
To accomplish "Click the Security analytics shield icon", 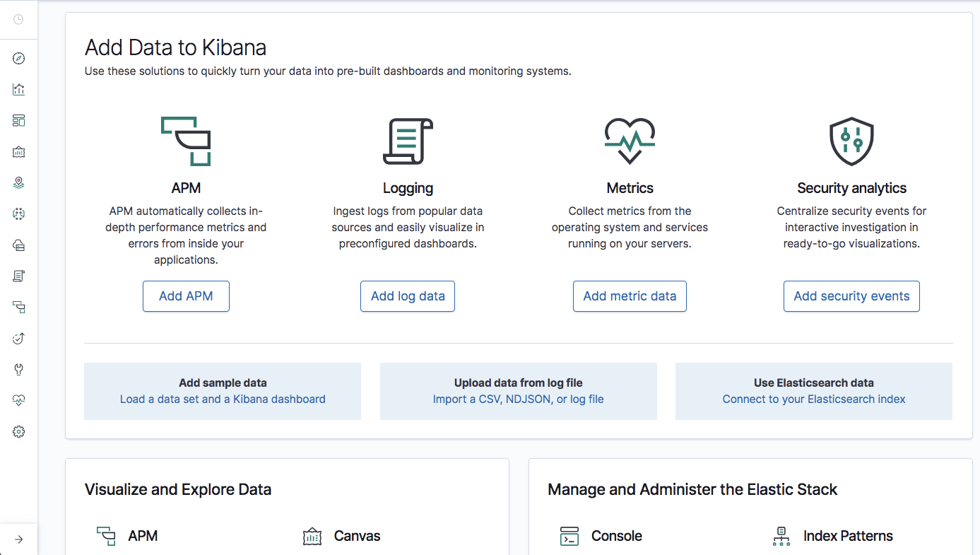I will click(851, 141).
